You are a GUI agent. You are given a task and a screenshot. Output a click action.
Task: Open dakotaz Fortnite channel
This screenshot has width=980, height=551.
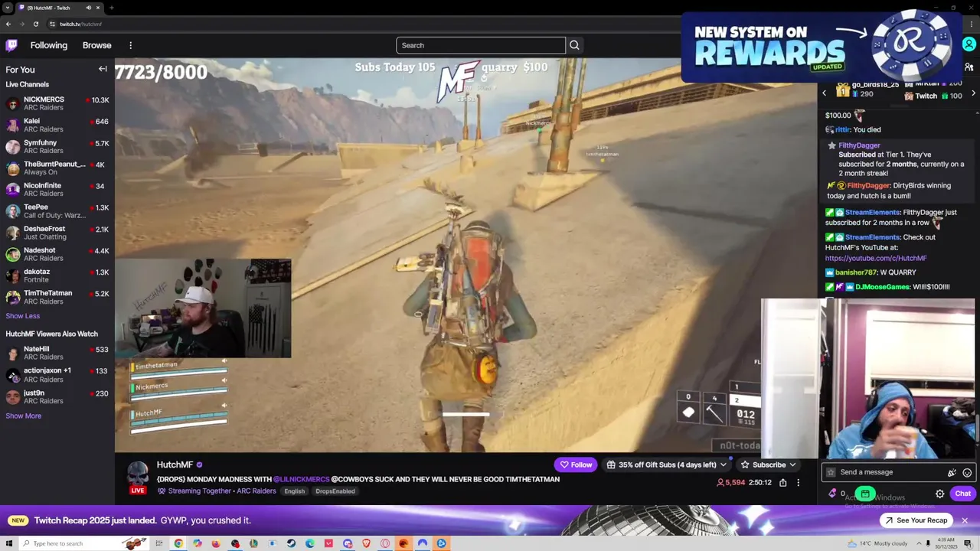tap(57, 275)
